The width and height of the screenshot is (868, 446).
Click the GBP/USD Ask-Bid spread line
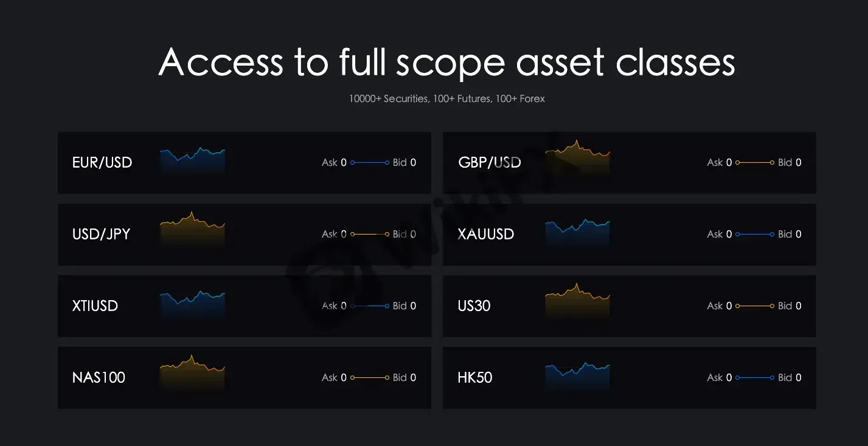(755, 162)
